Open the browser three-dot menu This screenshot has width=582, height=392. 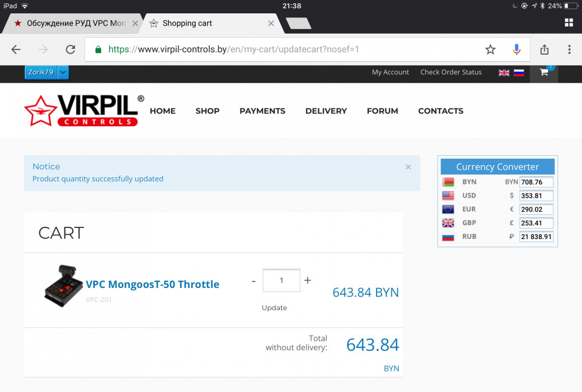[x=569, y=49]
